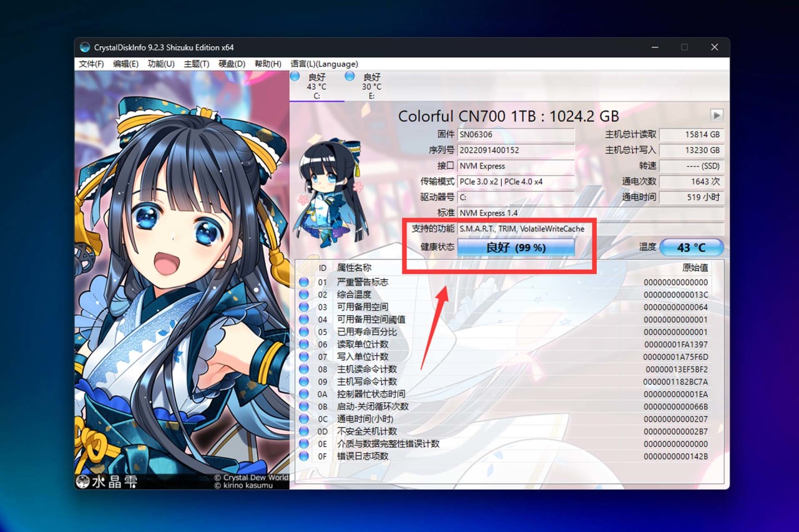Open the 帮助(H) menu
This screenshot has height=532, width=799.
tap(268, 64)
